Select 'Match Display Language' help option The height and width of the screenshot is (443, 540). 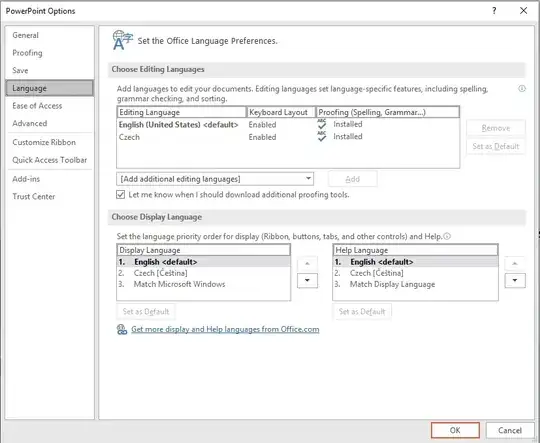point(416,284)
